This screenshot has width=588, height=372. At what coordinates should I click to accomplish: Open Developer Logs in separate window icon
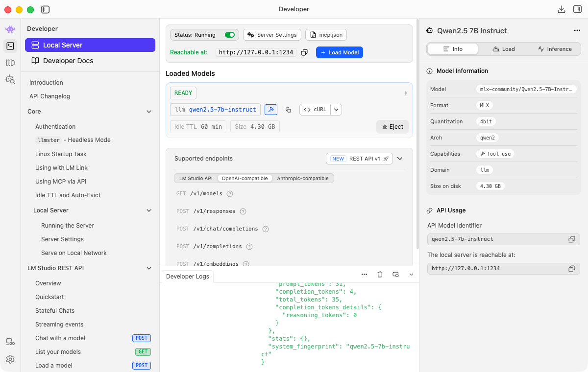pyautogui.click(x=395, y=275)
